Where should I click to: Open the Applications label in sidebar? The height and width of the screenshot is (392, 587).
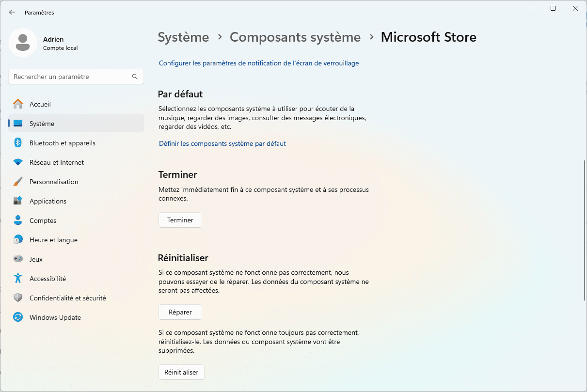(48, 201)
